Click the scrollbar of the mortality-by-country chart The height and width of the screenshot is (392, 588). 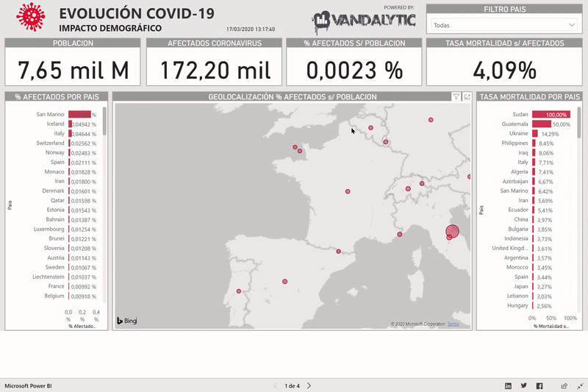tap(578, 122)
